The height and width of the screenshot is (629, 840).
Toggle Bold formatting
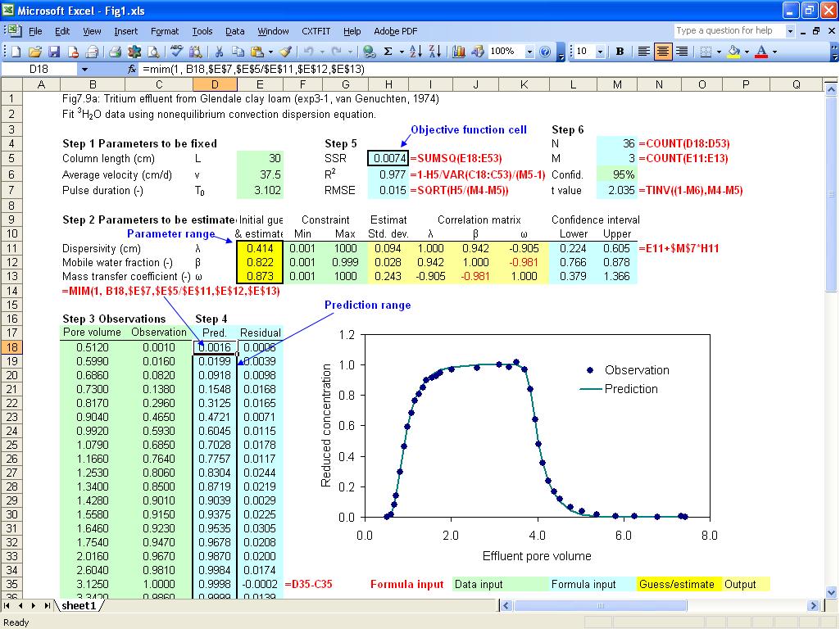click(x=620, y=52)
